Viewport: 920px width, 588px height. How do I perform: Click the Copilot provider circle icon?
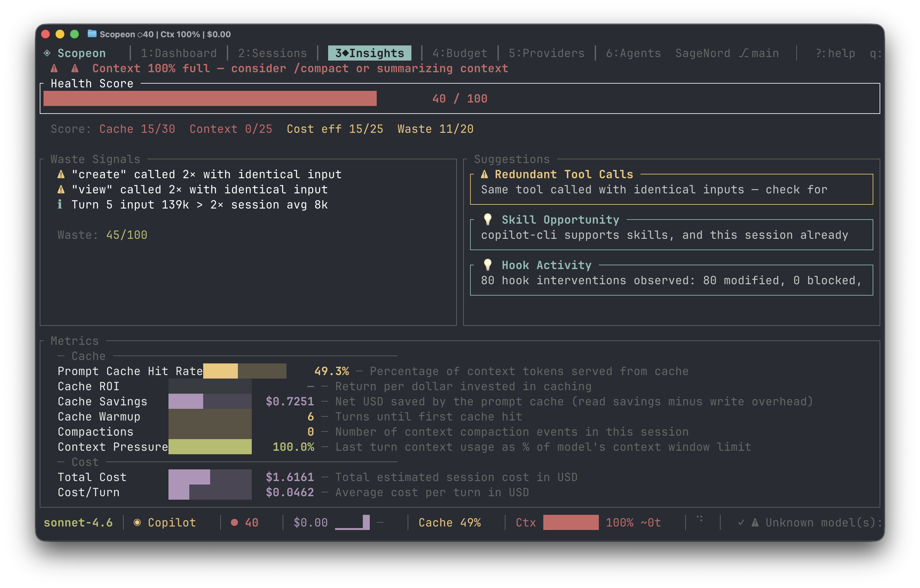tap(137, 522)
